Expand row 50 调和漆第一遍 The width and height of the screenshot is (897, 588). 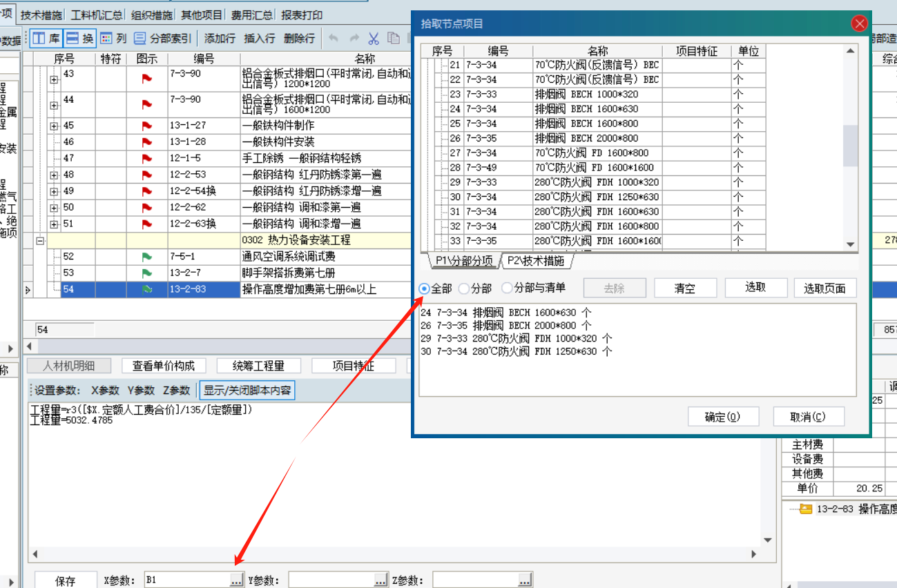coord(54,208)
